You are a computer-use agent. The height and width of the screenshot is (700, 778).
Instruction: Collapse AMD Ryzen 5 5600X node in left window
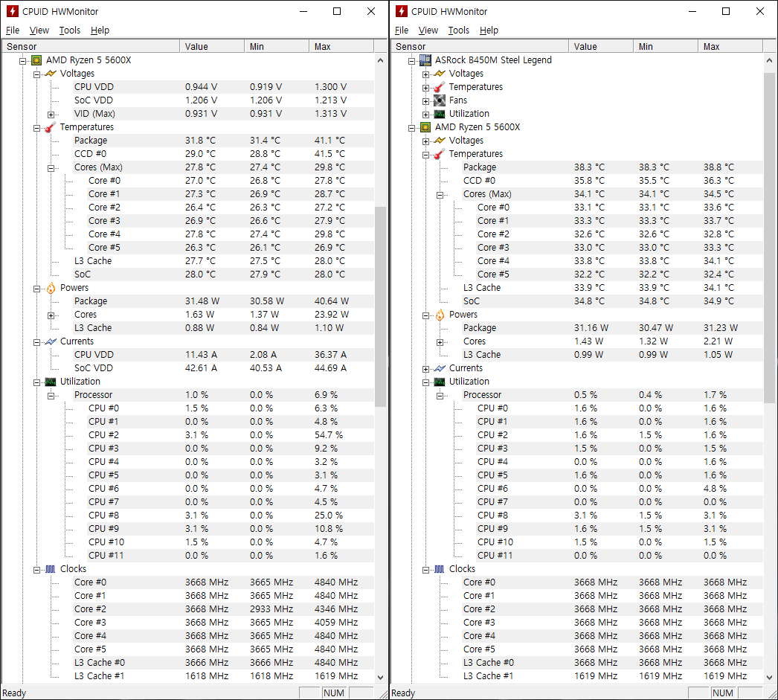[x=22, y=62]
